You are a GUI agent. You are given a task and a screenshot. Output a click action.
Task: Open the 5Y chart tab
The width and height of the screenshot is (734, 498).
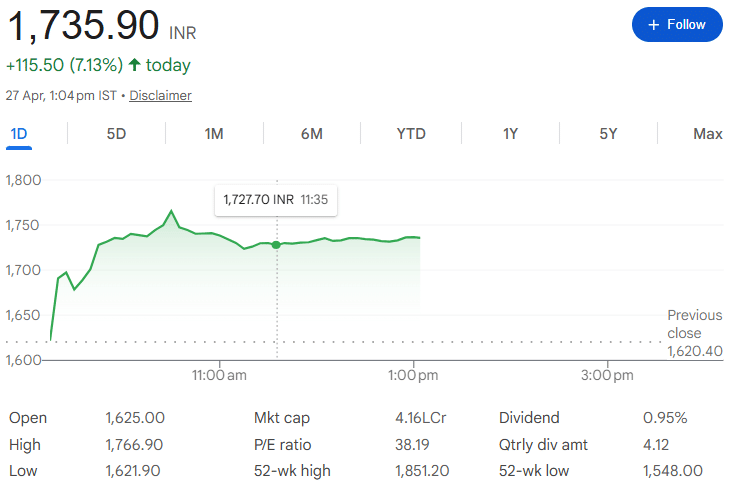pyautogui.click(x=608, y=134)
